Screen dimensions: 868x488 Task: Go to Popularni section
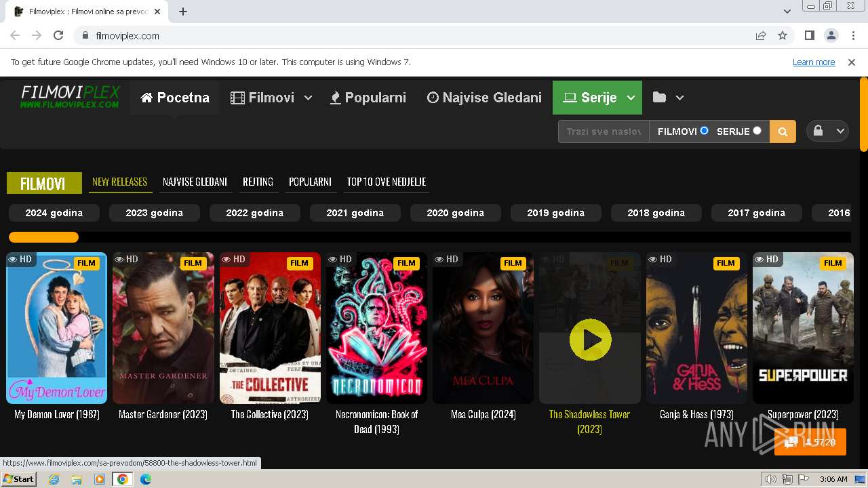(368, 98)
